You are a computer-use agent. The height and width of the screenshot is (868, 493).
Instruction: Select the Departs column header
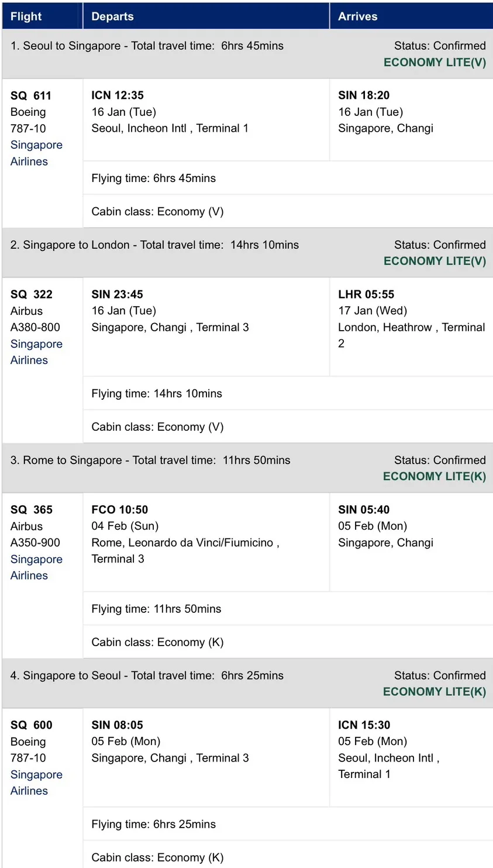[112, 16]
